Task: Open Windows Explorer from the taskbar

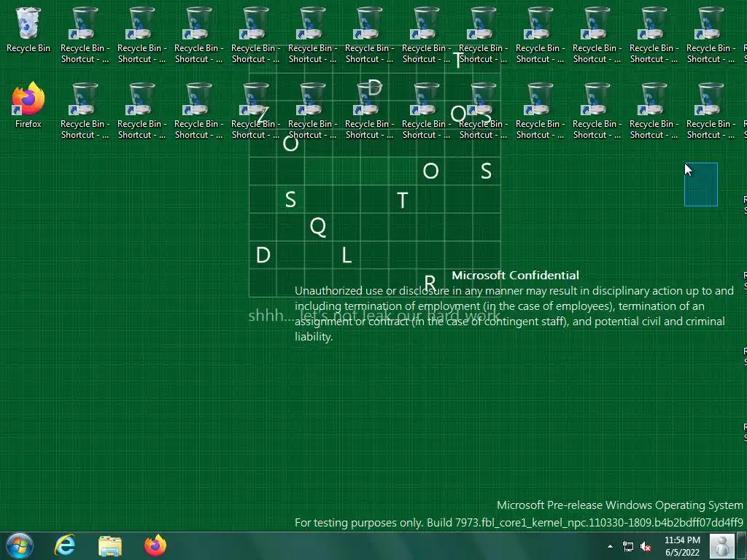Action: tap(110, 545)
